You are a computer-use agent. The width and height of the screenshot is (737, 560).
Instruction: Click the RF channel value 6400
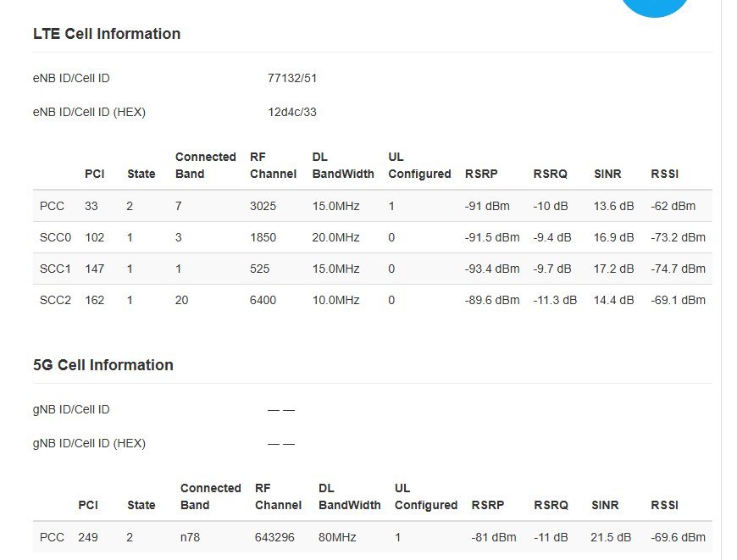pyautogui.click(x=263, y=300)
